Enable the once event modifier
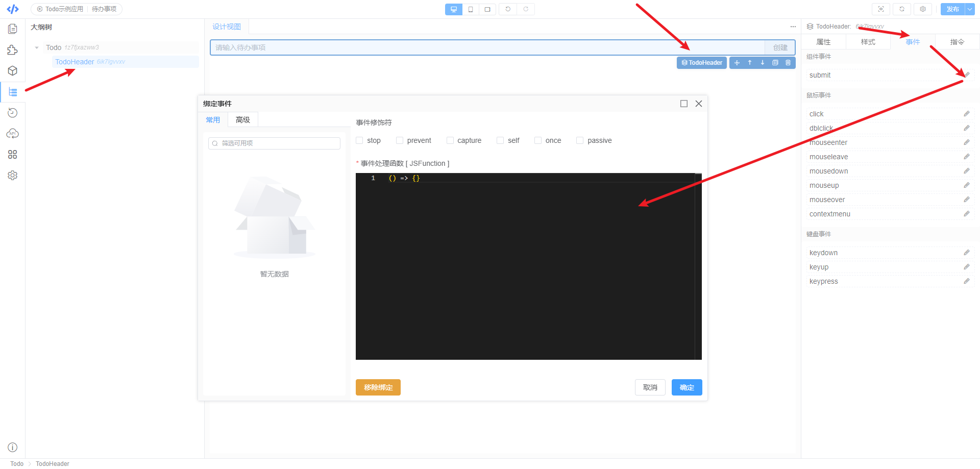The height and width of the screenshot is (469, 980). coord(538,140)
